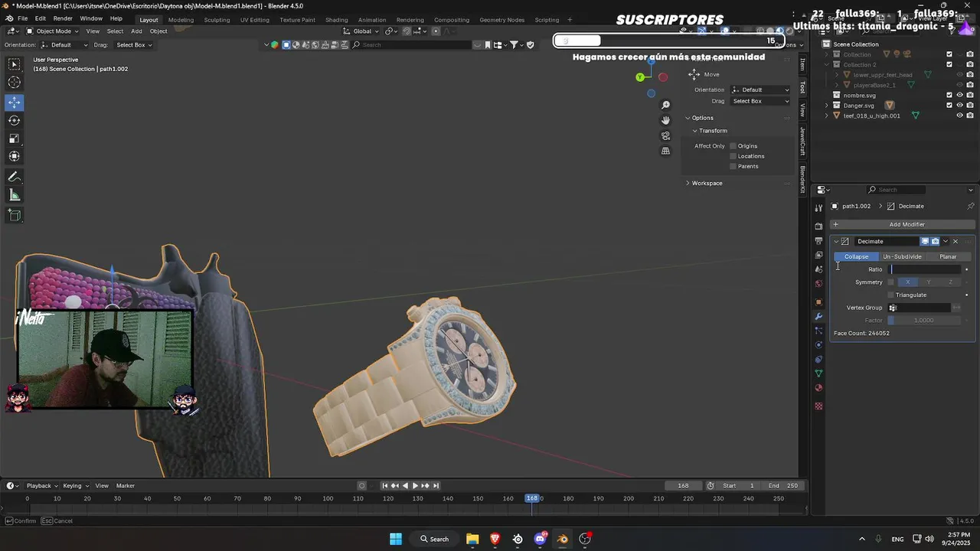Switch to the Shading workspace tab

click(x=336, y=20)
